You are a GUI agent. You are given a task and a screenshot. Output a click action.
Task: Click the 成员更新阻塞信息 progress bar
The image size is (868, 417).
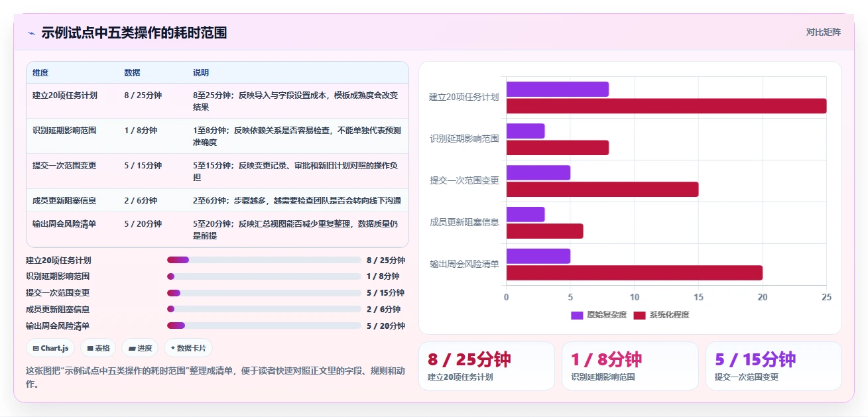(x=264, y=309)
